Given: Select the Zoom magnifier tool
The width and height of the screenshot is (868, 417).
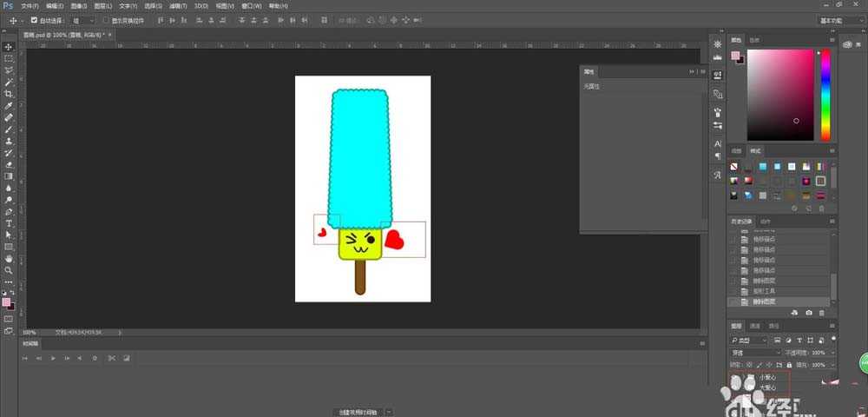Looking at the screenshot, I should pyautogui.click(x=9, y=270).
